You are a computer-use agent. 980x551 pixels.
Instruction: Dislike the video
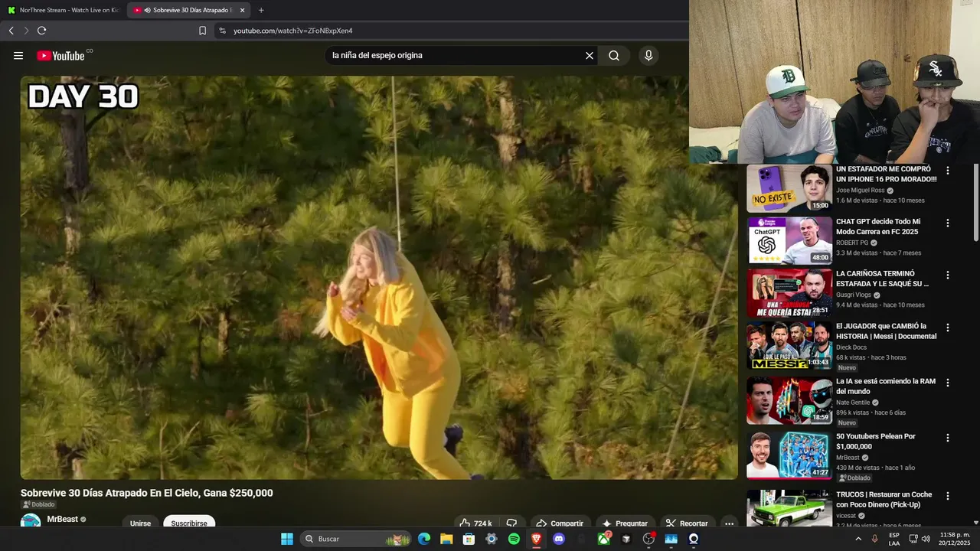[512, 523]
